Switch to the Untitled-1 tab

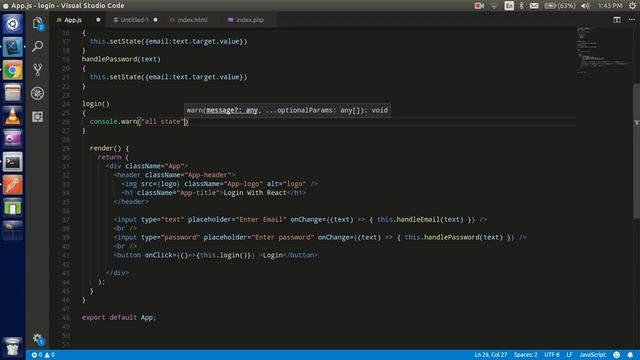[134, 20]
